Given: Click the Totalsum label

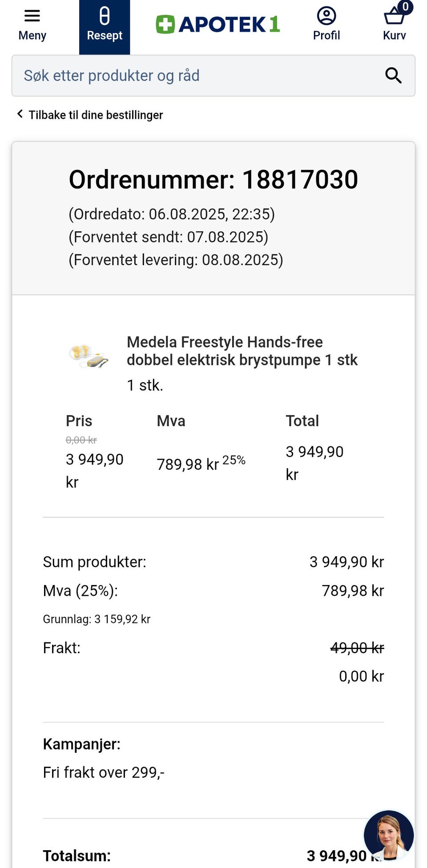Looking at the screenshot, I should point(77,856).
